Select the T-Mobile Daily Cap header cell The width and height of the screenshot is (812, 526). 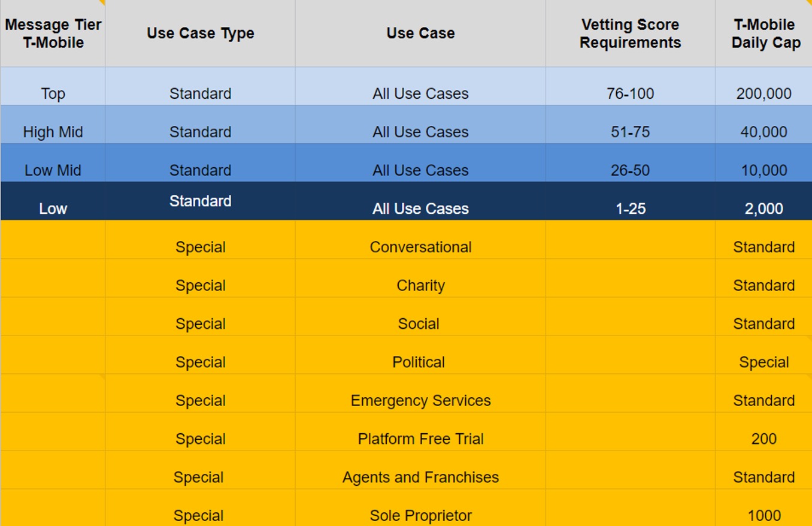point(763,34)
